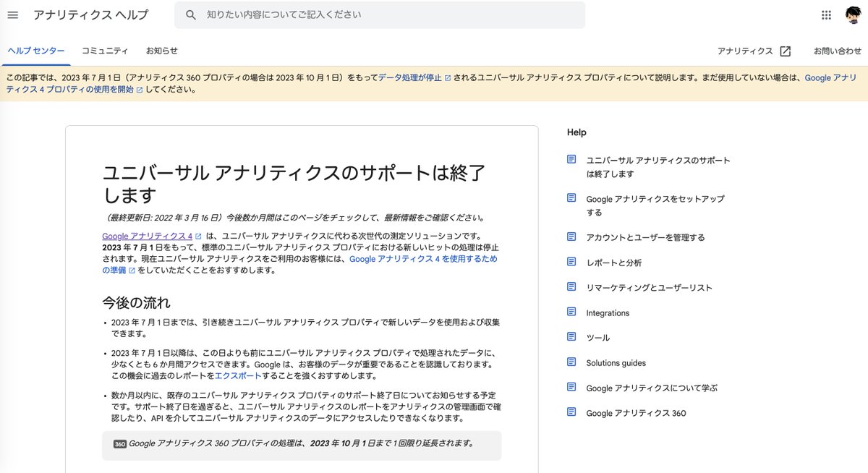Click the Help sidebar heading

576,132
